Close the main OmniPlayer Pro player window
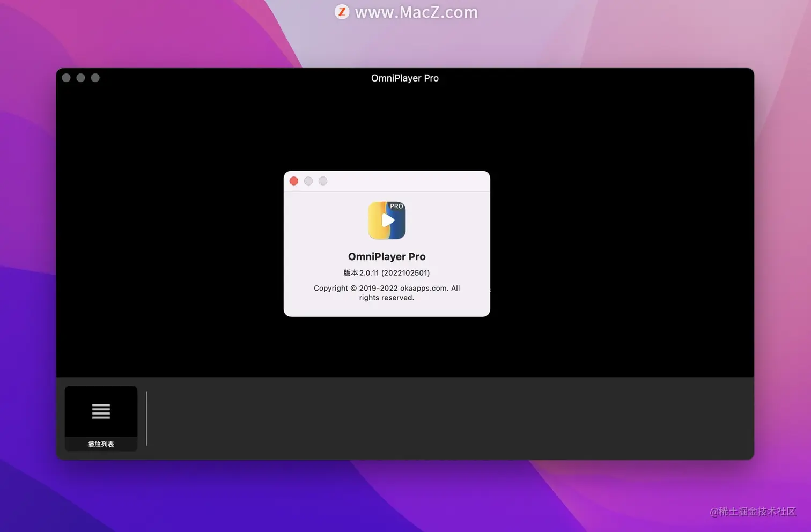This screenshot has height=532, width=811. coord(67,78)
